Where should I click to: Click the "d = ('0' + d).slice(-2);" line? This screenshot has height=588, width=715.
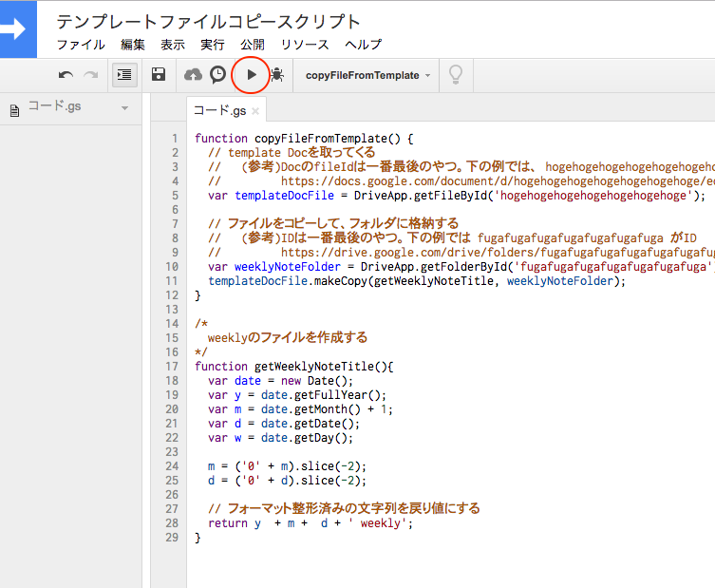pos(288,481)
